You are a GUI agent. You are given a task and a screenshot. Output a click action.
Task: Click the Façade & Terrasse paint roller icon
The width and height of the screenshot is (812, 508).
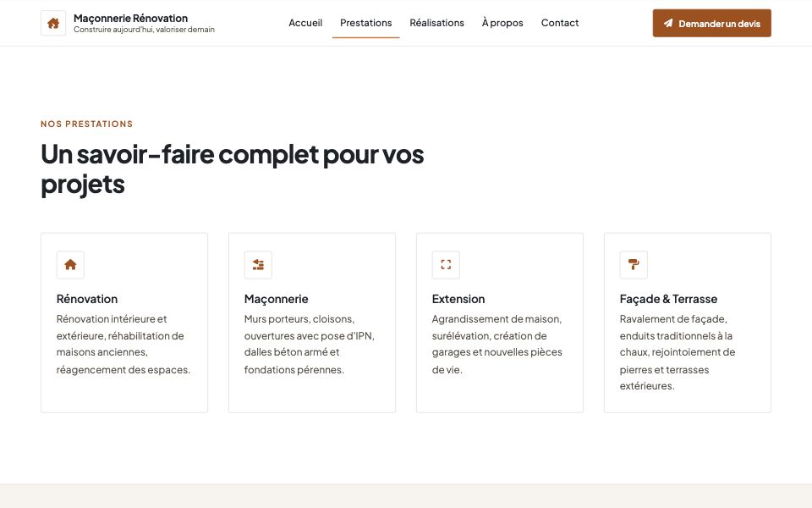click(x=634, y=265)
